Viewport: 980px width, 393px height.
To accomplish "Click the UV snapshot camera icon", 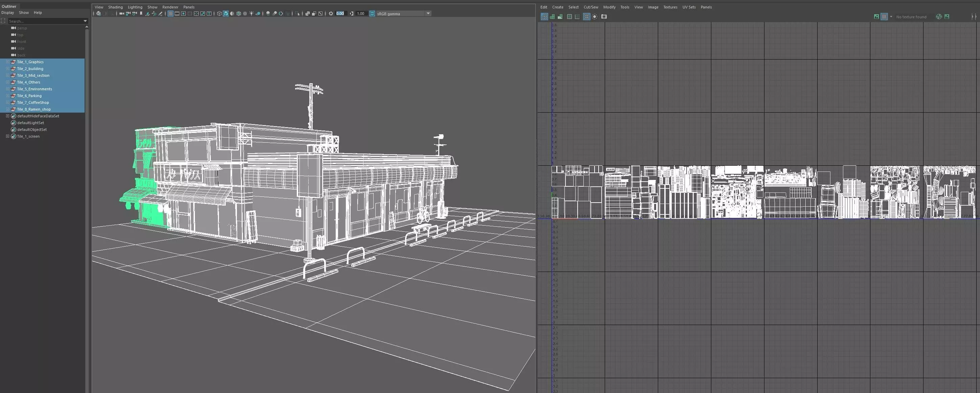I will coord(604,16).
